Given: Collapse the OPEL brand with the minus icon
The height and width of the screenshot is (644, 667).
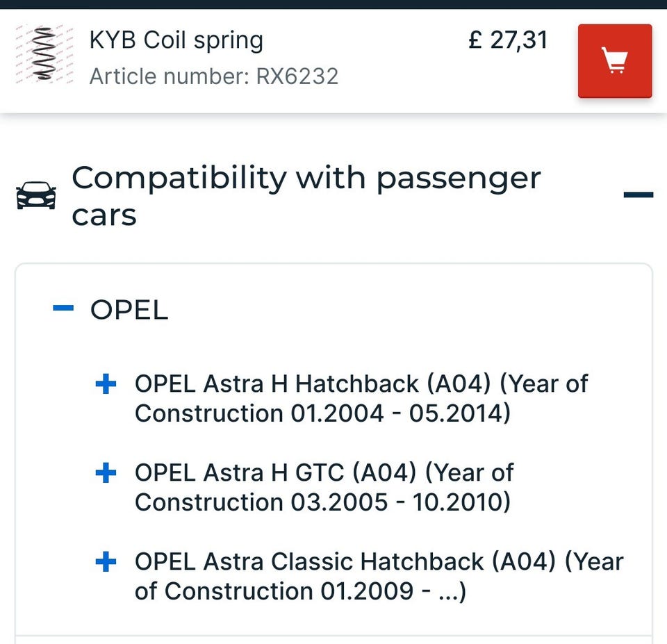Looking at the screenshot, I should [x=63, y=309].
